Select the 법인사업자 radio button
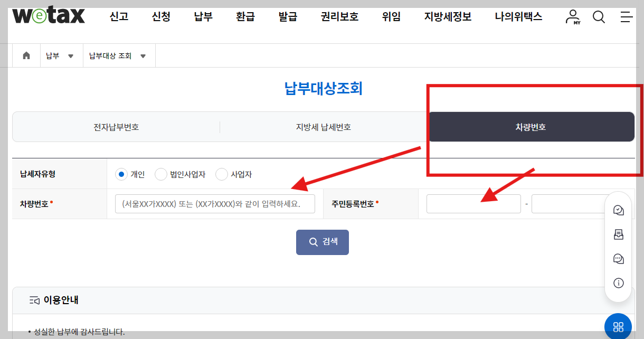Image resolution: width=644 pixels, height=339 pixels. pos(160,174)
